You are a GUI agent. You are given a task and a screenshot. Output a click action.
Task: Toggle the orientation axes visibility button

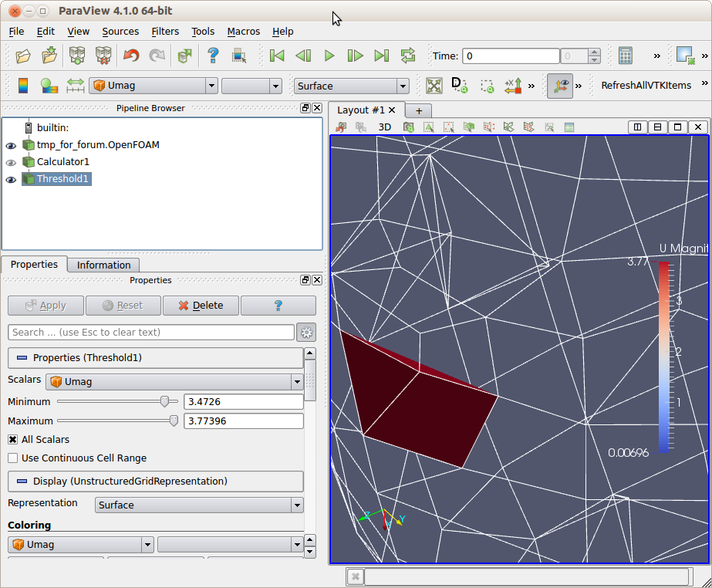point(560,86)
